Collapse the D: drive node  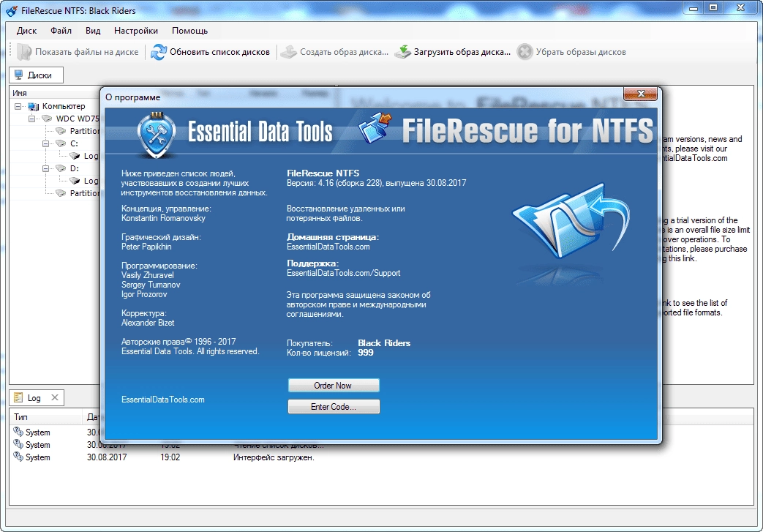pos(45,168)
